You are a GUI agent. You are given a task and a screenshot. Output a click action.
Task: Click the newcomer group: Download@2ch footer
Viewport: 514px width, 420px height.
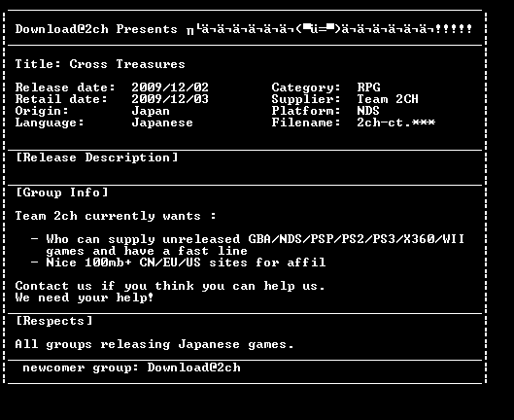pos(132,367)
